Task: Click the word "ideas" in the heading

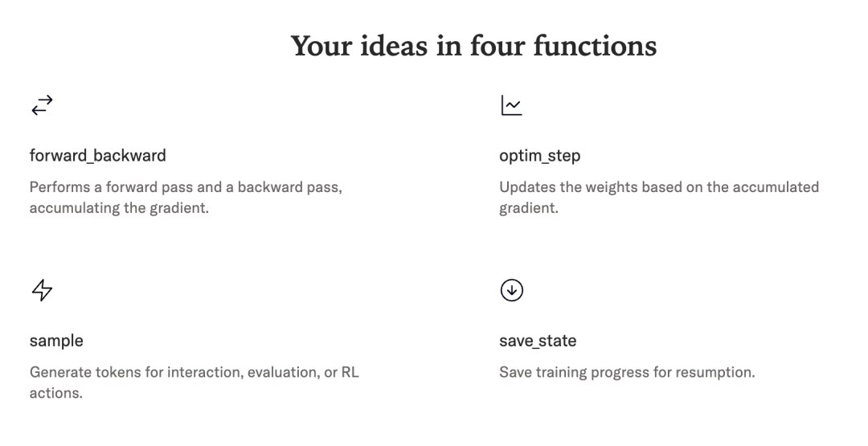Action: pos(405,46)
